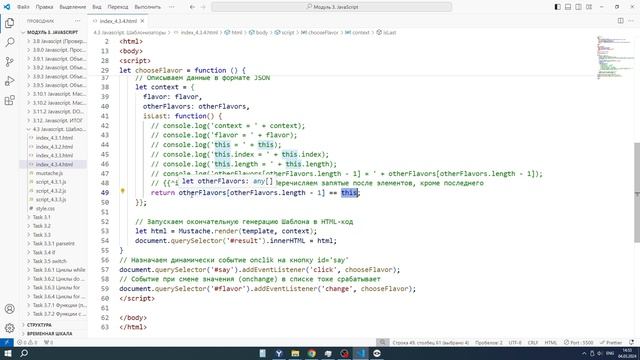Open Windows taskbar search
This screenshot has height=360, width=640.
(x=24, y=353)
